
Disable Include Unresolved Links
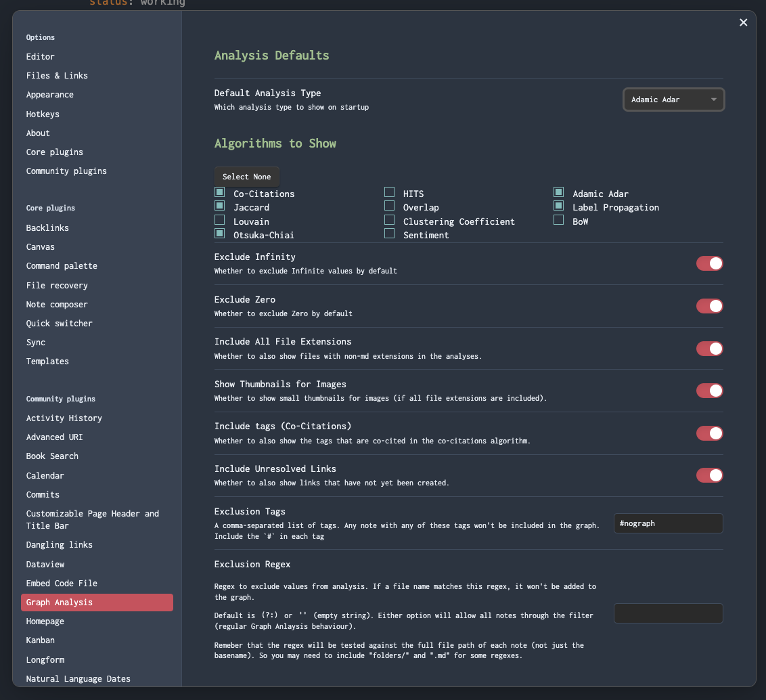tap(709, 475)
